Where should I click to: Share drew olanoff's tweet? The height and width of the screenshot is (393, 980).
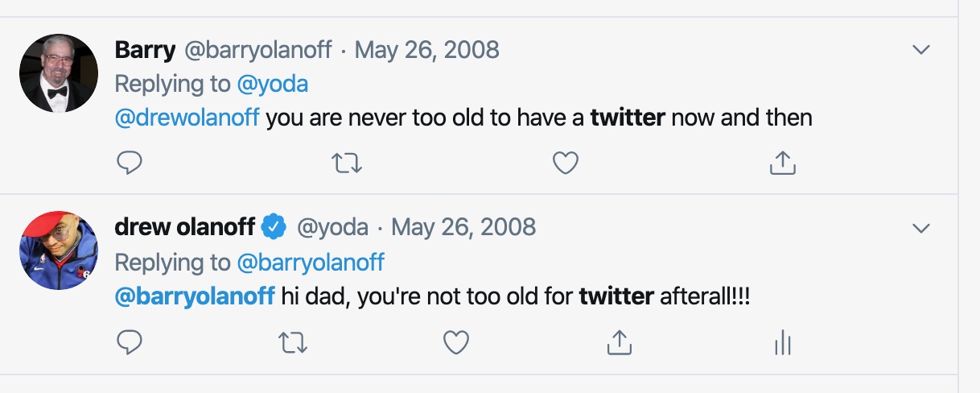pos(618,343)
